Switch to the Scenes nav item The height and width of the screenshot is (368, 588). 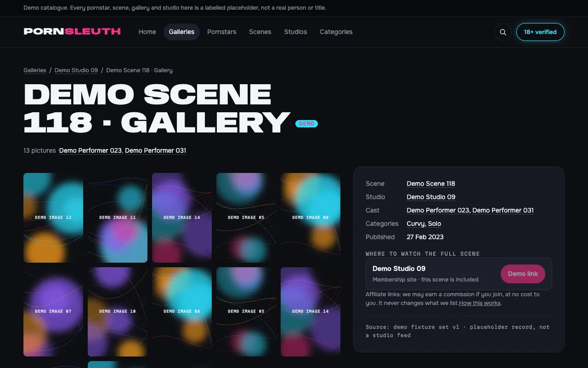260,32
